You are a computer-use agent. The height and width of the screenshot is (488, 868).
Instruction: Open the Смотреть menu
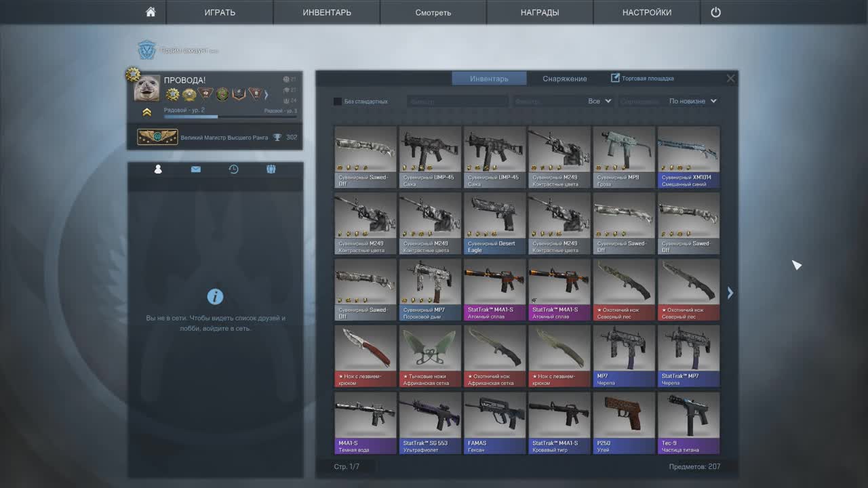[x=433, y=12]
